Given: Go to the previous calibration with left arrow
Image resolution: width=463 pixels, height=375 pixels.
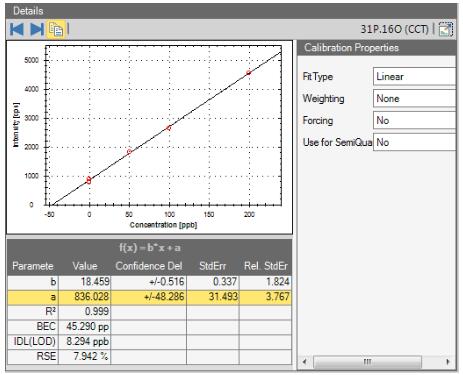Looking at the screenshot, I should (x=17, y=29).
